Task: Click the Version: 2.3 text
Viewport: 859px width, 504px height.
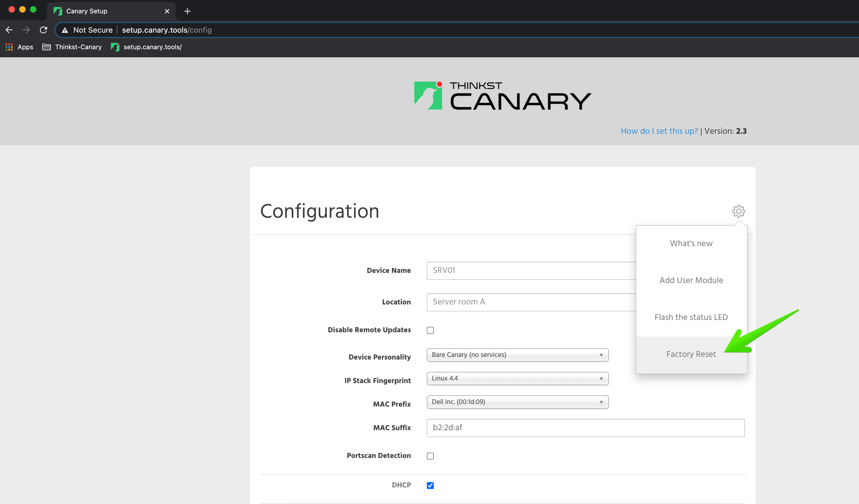Action: click(725, 131)
